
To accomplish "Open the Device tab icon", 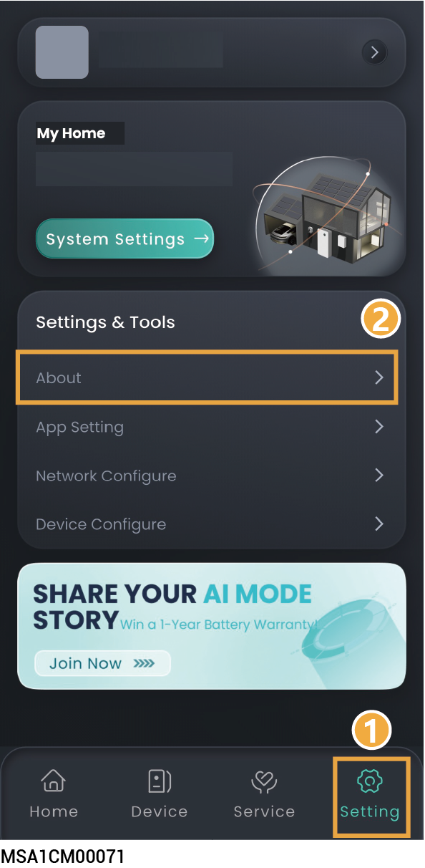I will coord(159,781).
